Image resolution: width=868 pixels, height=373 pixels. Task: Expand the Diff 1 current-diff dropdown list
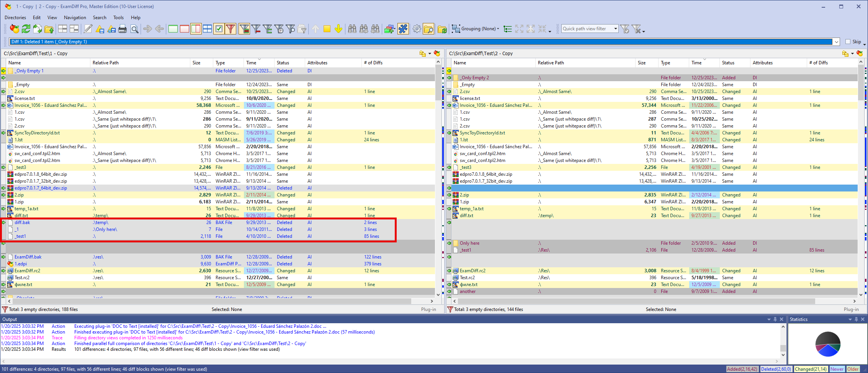tap(837, 42)
